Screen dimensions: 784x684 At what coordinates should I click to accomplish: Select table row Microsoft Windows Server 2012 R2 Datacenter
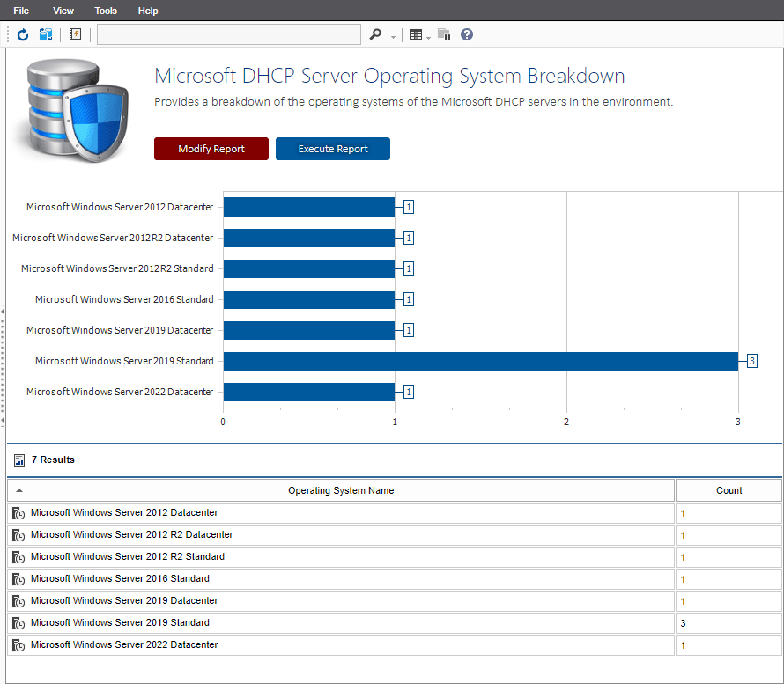[x=395, y=535]
